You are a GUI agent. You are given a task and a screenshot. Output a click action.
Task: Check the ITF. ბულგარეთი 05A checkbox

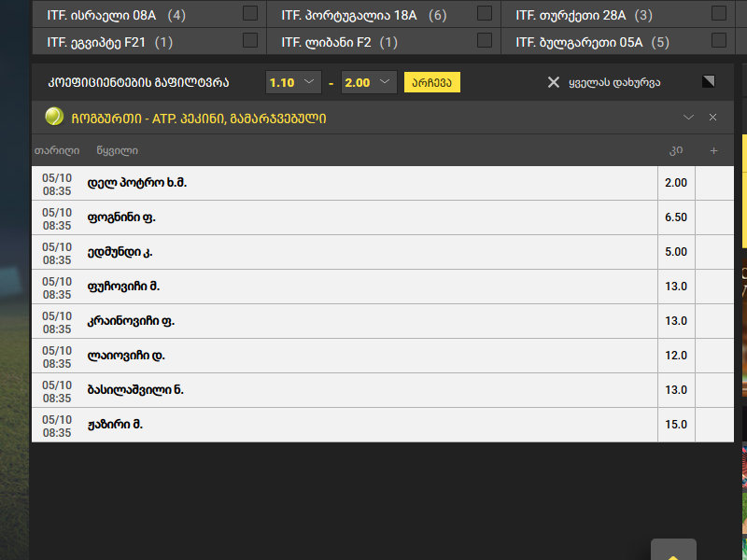click(719, 40)
